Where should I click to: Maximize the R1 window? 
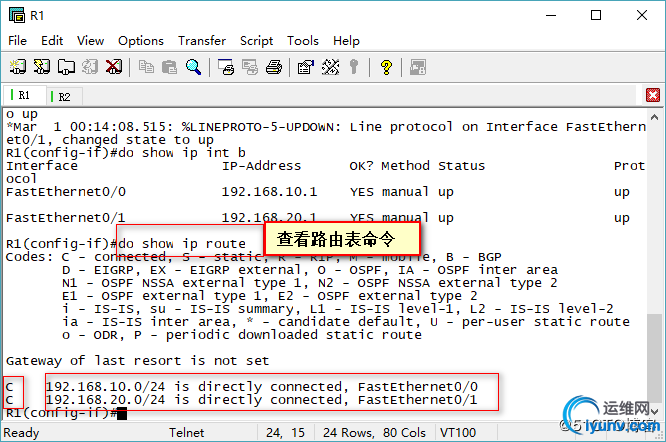coord(596,15)
